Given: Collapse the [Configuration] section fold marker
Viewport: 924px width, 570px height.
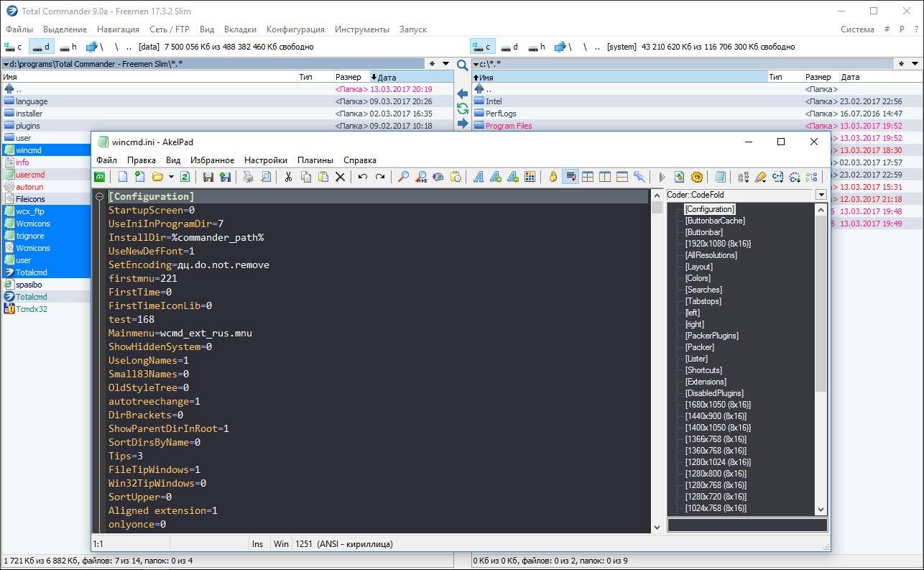Looking at the screenshot, I should pyautogui.click(x=99, y=196).
